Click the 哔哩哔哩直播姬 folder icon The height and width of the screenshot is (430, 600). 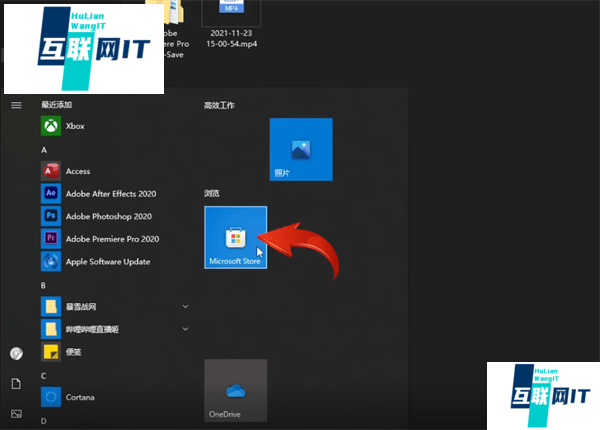pos(51,329)
